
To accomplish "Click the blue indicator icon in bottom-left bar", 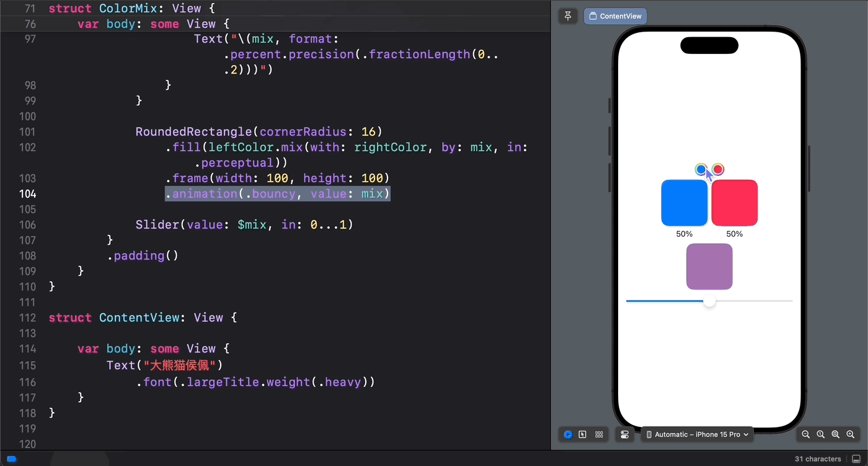I will tap(11, 459).
